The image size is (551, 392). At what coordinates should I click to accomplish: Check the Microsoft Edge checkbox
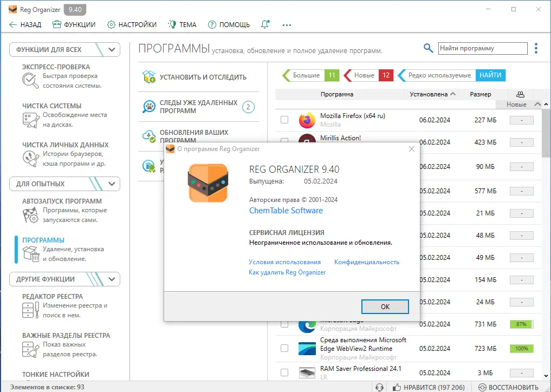pos(284,324)
